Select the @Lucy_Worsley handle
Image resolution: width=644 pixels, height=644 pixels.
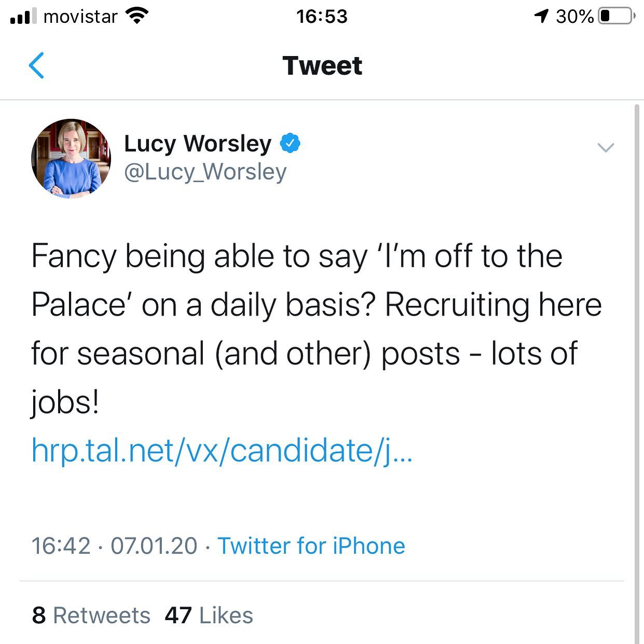coord(204,172)
